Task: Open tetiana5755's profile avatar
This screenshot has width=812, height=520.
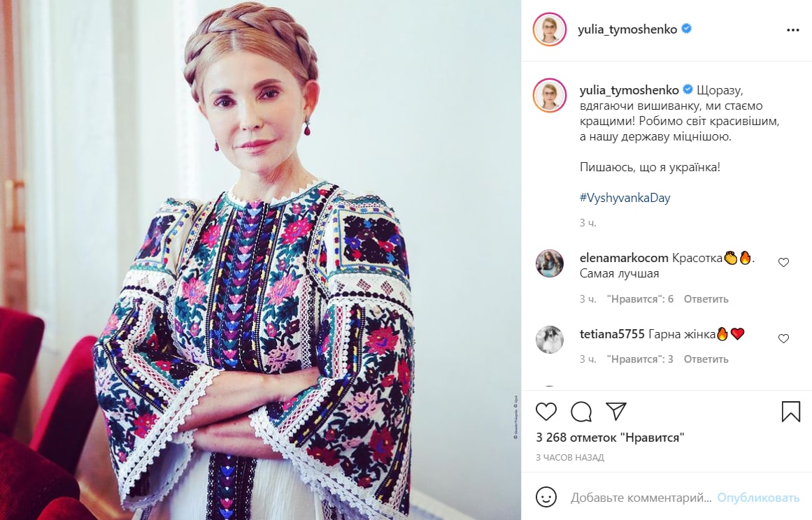Action: (550, 340)
